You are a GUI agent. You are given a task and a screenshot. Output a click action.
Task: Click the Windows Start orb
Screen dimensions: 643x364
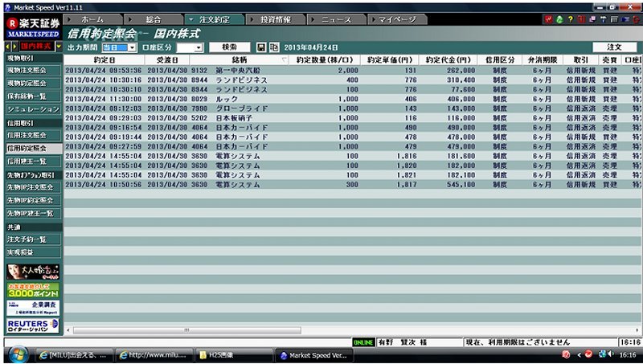coord(18,354)
